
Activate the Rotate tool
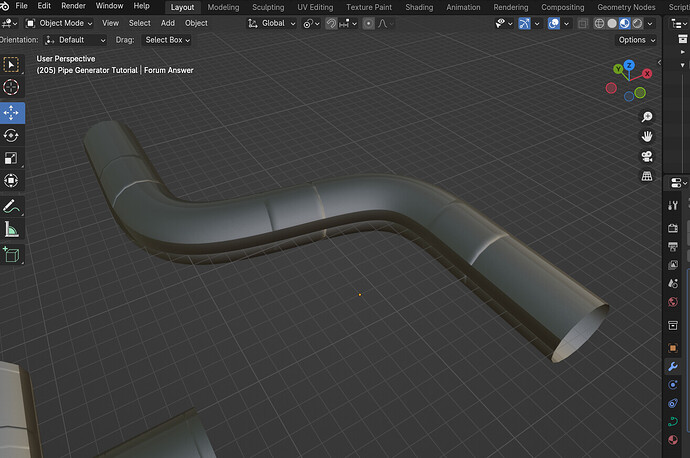pos(11,136)
